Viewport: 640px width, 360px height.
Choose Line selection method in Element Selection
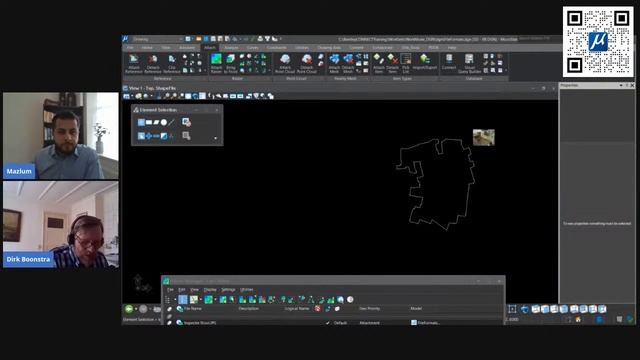tap(171, 122)
